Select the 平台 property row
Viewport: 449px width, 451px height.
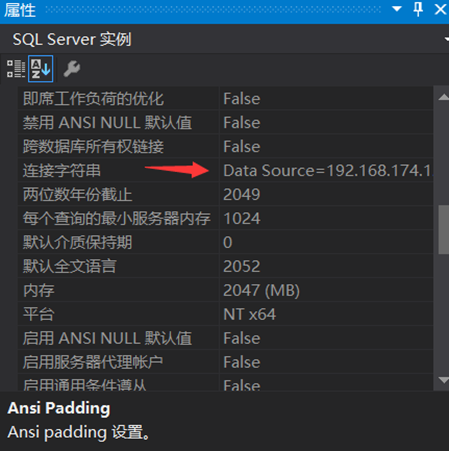click(x=225, y=314)
